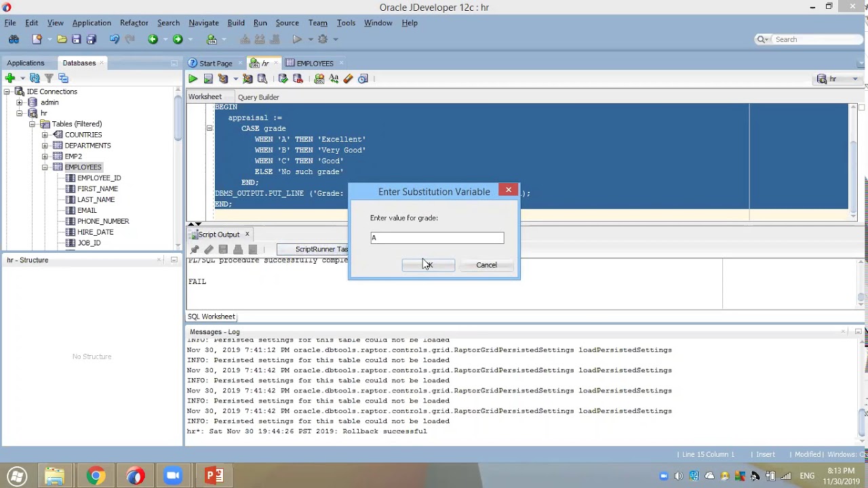This screenshot has height=488, width=868.
Task: Collapse the EMPLOYEES table node
Action: (x=45, y=167)
